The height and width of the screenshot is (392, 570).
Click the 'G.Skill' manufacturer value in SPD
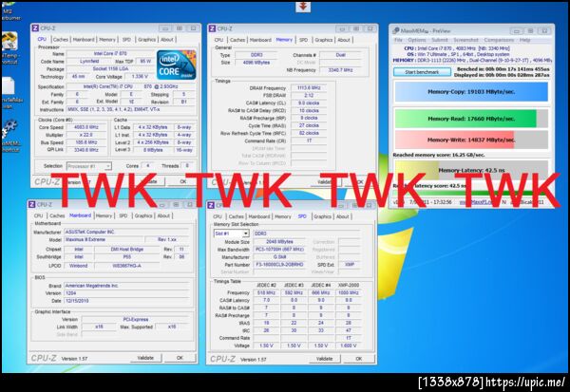tap(279, 257)
